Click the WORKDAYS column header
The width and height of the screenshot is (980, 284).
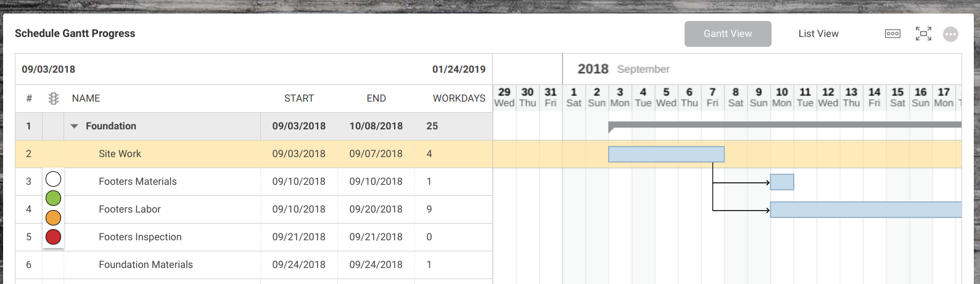click(x=459, y=99)
